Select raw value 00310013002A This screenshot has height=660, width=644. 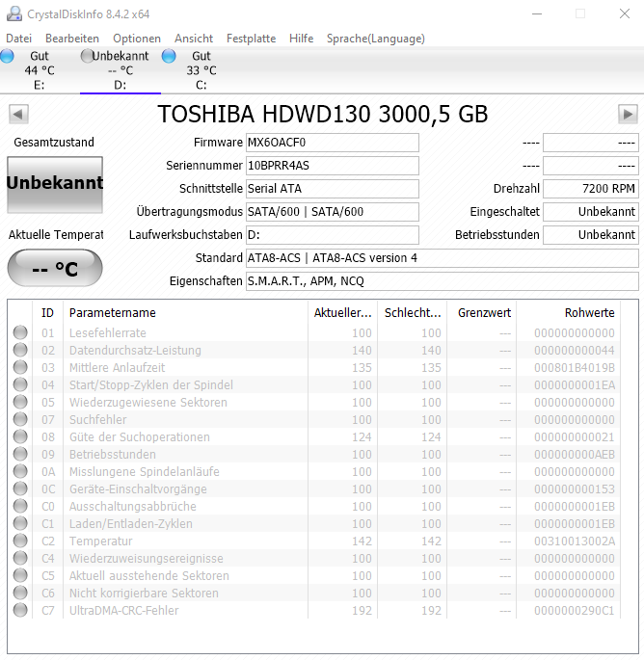tap(575, 541)
